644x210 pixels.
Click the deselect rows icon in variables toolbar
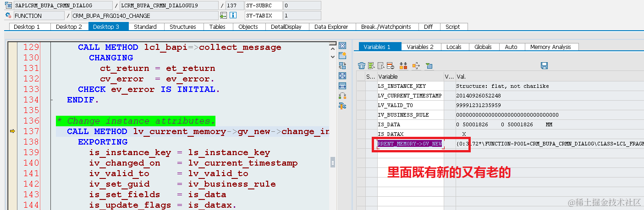pos(380,66)
